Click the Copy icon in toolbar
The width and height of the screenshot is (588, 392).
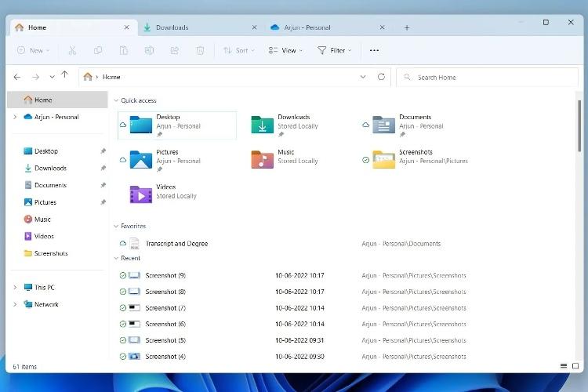(x=98, y=50)
